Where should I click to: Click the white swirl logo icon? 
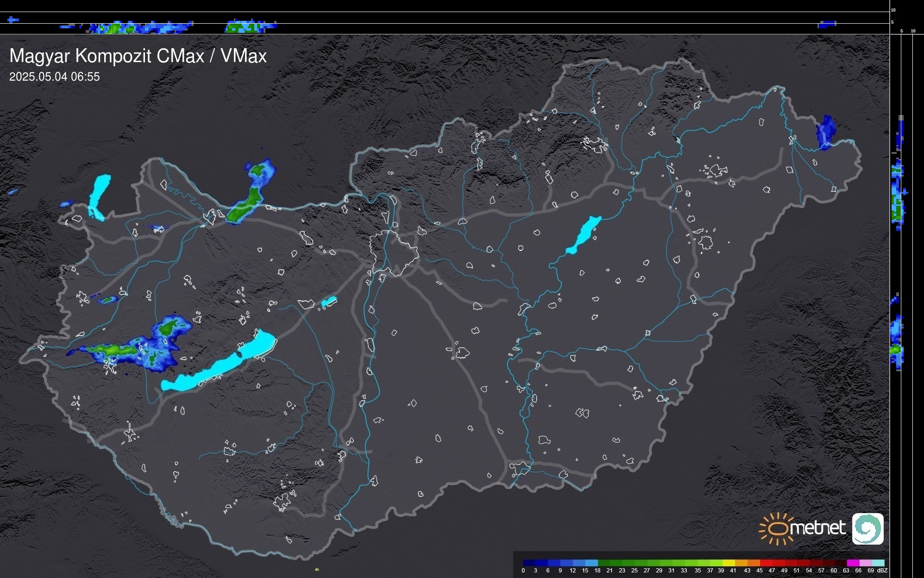coord(867,528)
